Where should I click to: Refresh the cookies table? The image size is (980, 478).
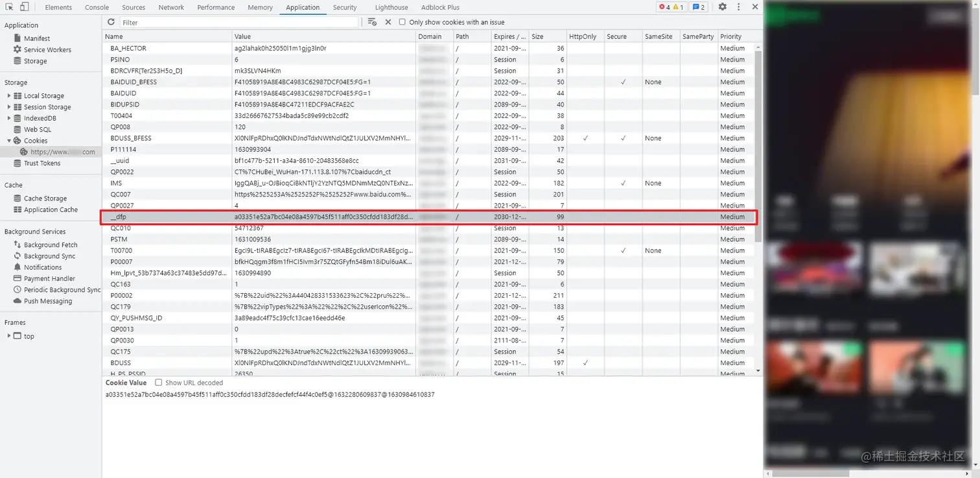point(111,22)
